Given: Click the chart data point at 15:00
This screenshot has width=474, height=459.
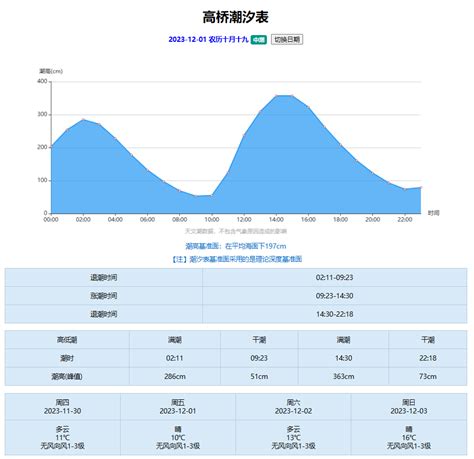Looking at the screenshot, I should [x=292, y=96].
